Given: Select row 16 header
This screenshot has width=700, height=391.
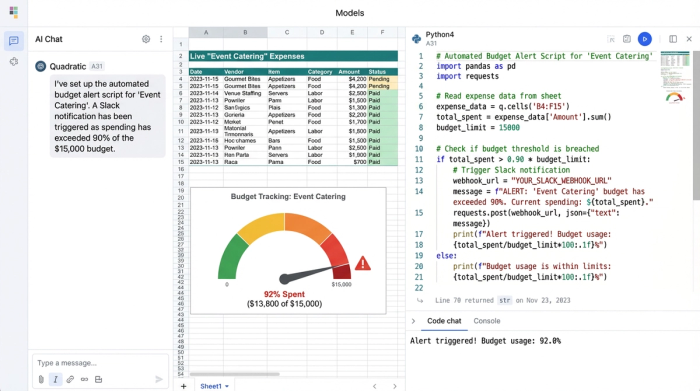Looking at the screenshot, I should [181, 169].
